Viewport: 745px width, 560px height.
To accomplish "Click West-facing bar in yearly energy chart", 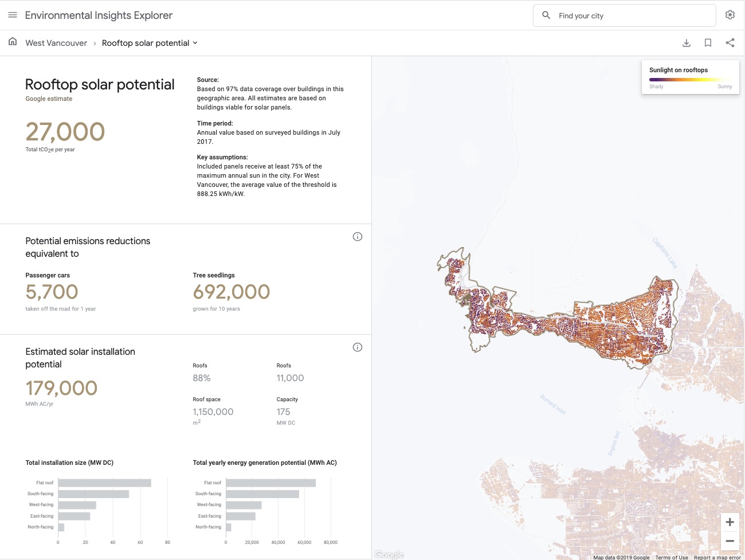I will (x=244, y=505).
